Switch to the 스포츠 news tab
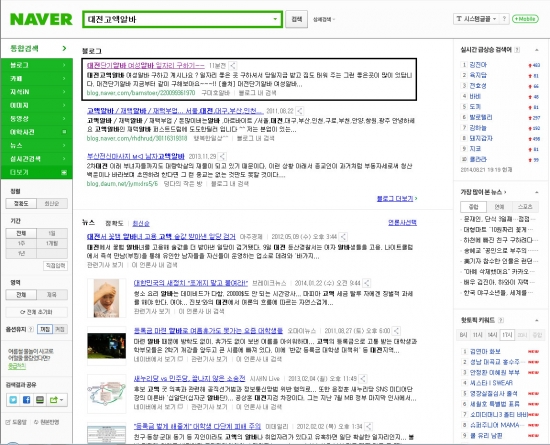550x445 pixels. pos(525,207)
